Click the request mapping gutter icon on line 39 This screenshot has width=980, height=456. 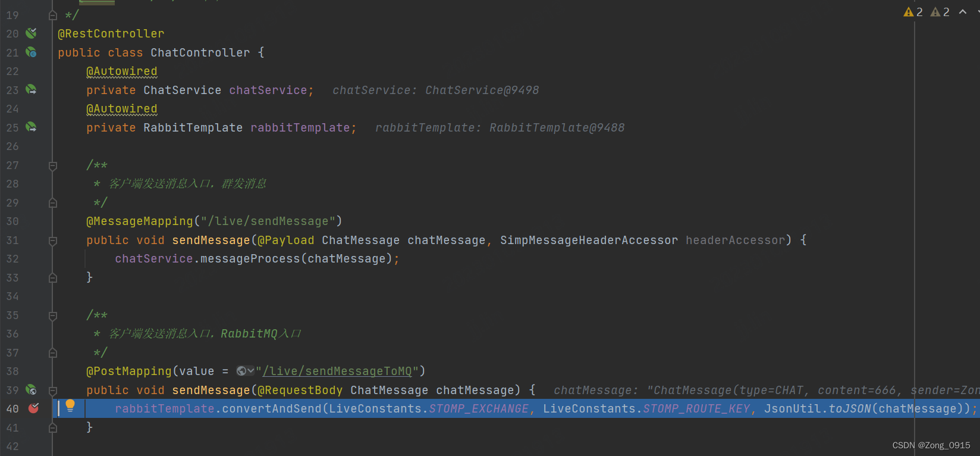tap(31, 390)
